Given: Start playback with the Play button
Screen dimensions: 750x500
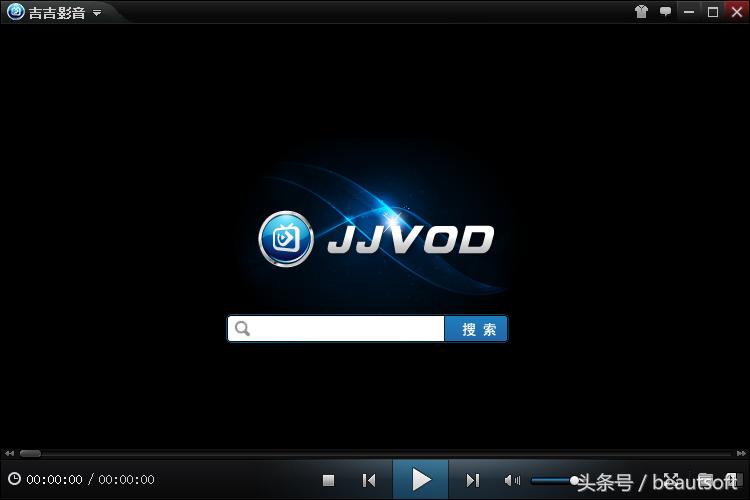Looking at the screenshot, I should pos(421,479).
